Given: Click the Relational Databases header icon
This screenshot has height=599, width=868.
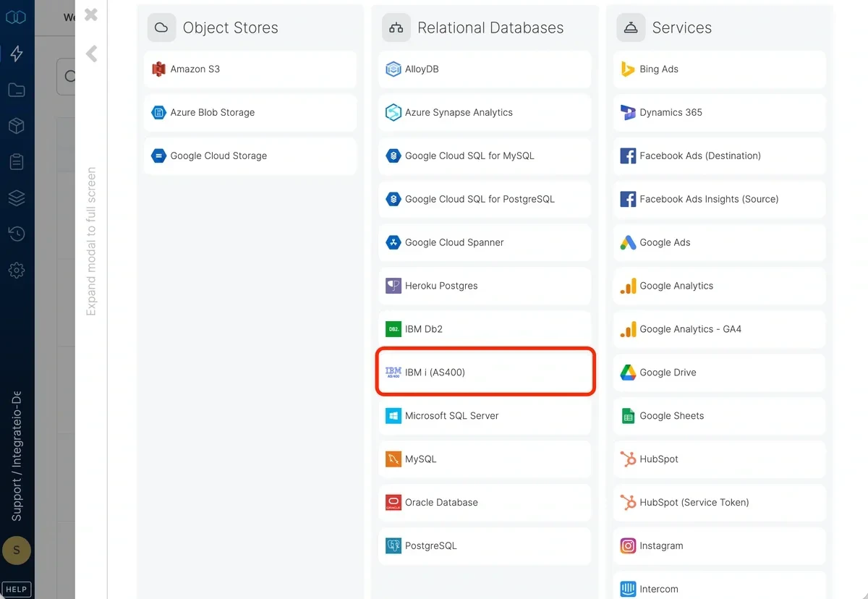Looking at the screenshot, I should point(396,27).
